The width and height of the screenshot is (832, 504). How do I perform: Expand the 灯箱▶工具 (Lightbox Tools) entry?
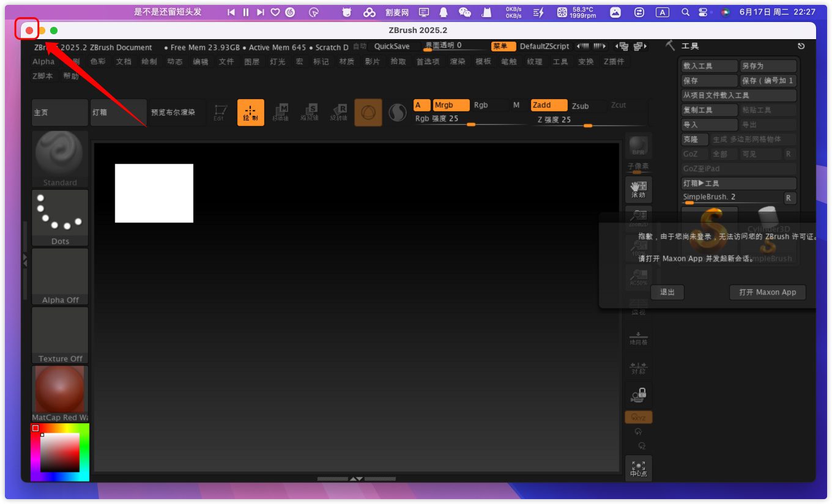tap(738, 183)
